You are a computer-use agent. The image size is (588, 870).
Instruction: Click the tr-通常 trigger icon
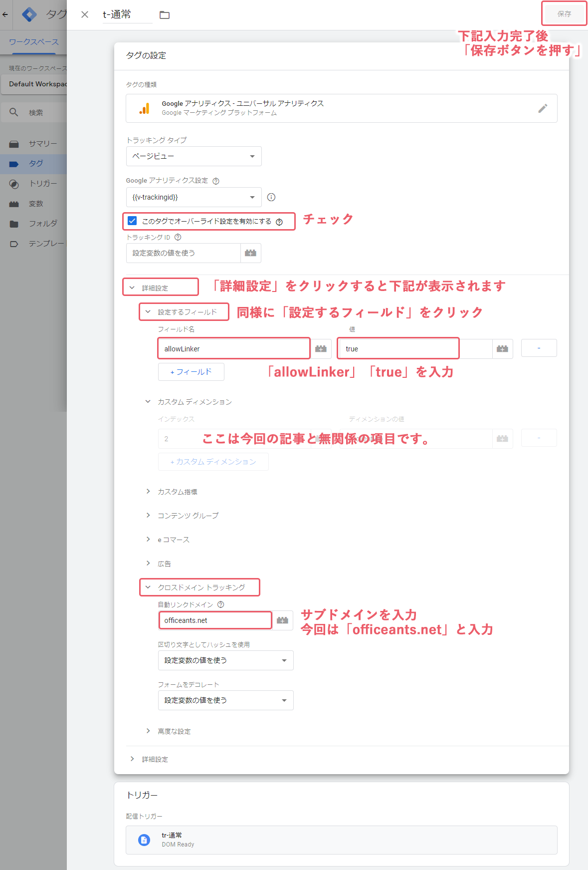[144, 840]
